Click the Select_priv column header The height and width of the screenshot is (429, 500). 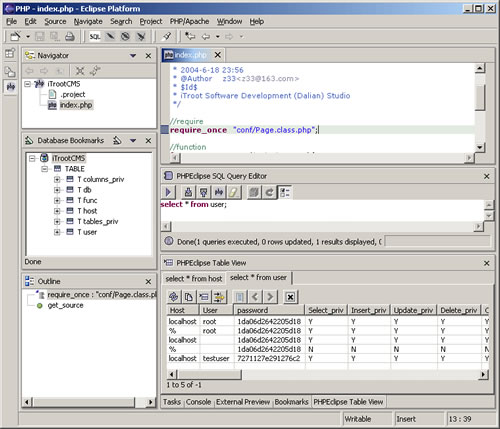tap(326, 310)
